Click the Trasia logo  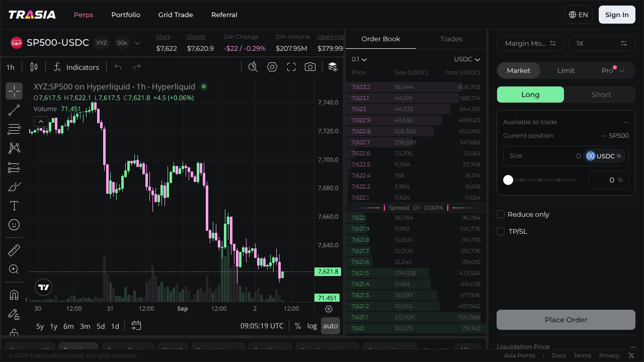click(x=32, y=15)
